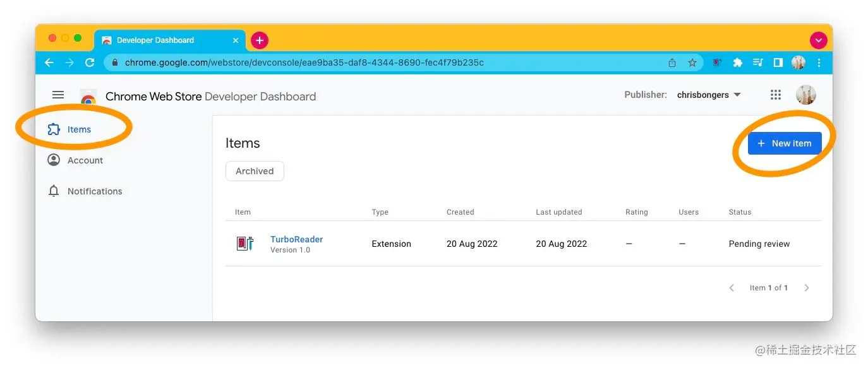
Task: Open Account in the sidebar
Action: (75, 160)
